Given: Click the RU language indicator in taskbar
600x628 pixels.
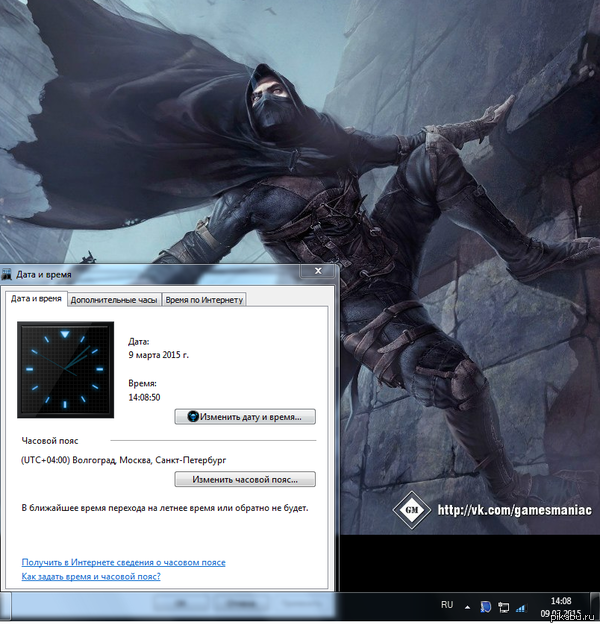Looking at the screenshot, I should (447, 605).
